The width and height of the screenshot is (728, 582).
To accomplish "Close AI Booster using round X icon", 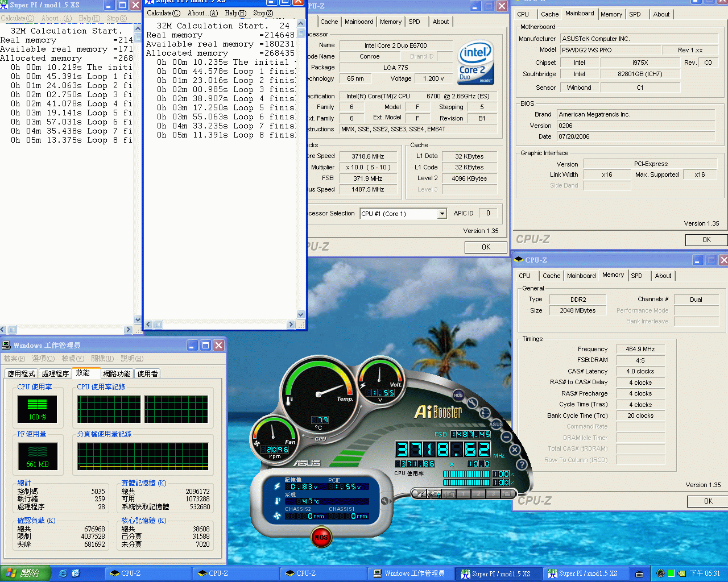I will 515,450.
